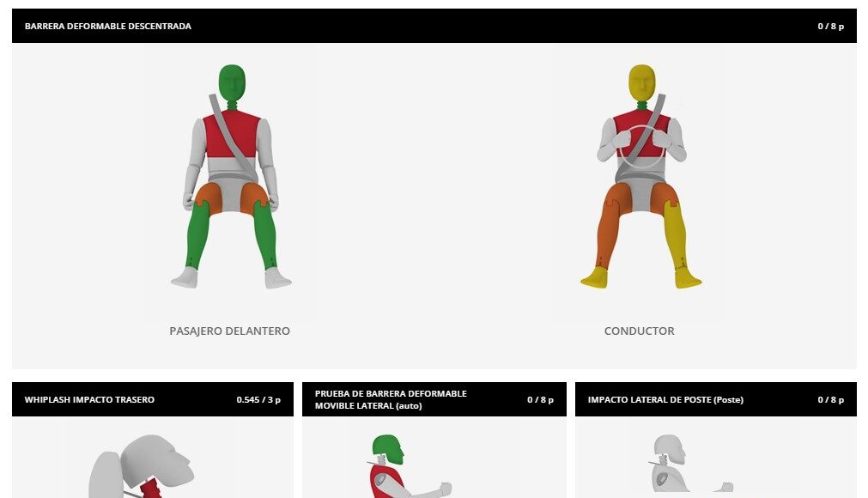Screen dimensions: 868x498
Task: Click the 0 / 8 p offset barrier score
Action: coord(831,26)
